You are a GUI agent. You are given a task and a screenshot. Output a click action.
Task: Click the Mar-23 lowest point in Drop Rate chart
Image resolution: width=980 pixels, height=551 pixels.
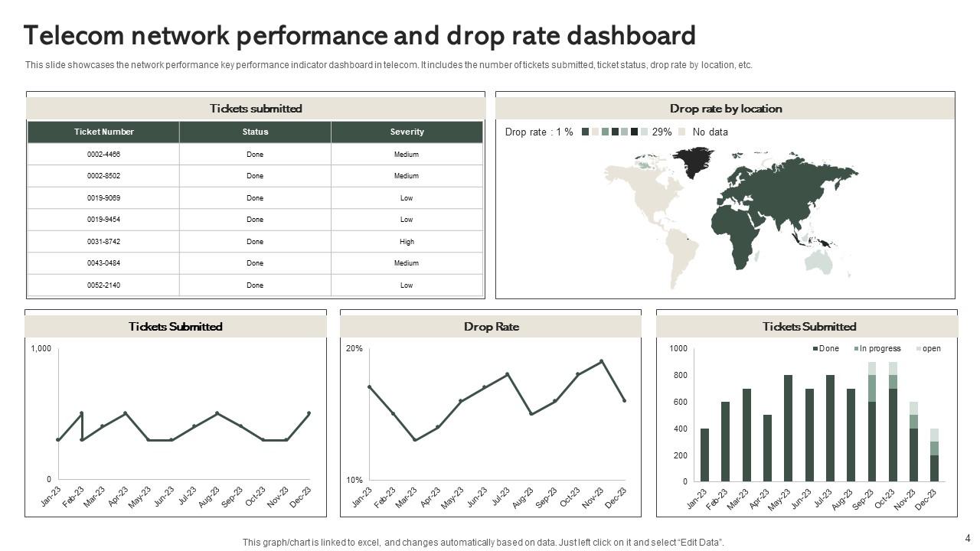tap(415, 440)
